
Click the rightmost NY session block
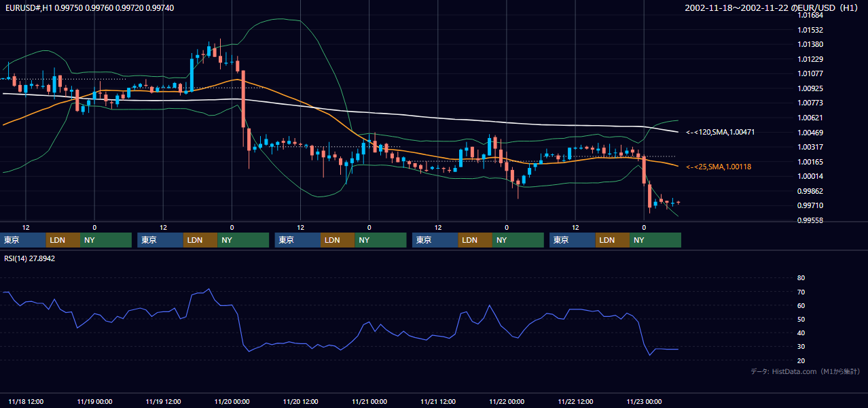point(655,240)
